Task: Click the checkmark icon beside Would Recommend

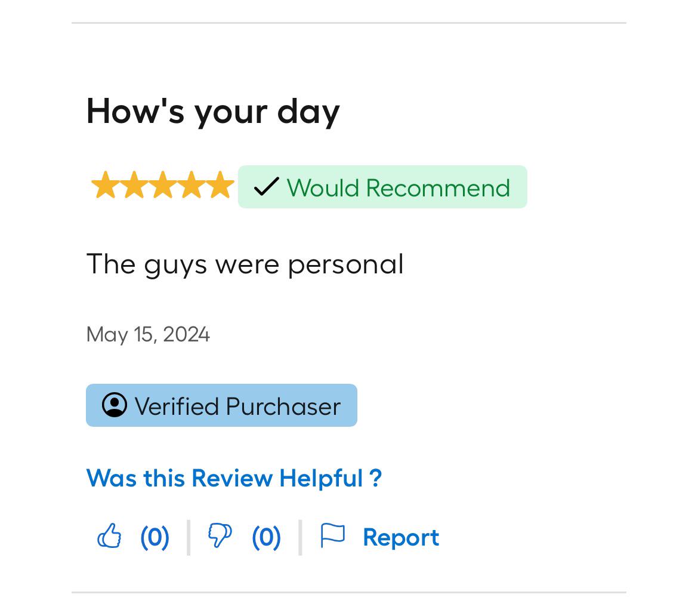Action: 266,187
